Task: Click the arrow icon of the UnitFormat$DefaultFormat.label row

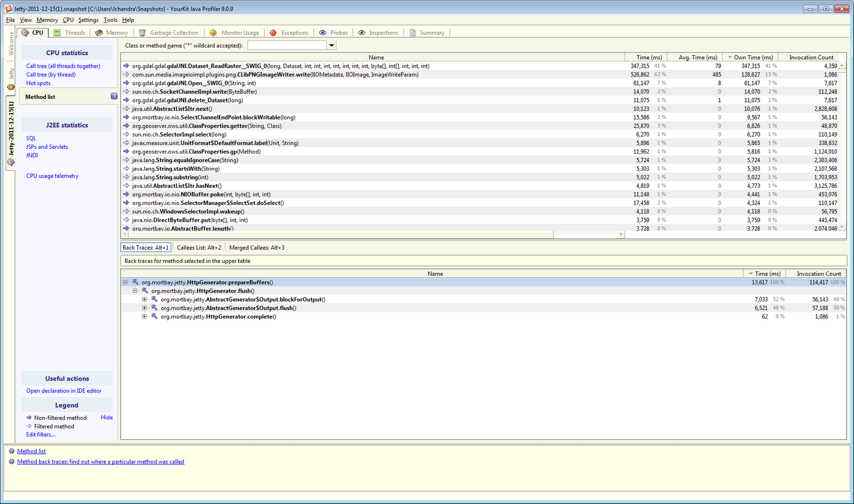Action: click(x=126, y=143)
